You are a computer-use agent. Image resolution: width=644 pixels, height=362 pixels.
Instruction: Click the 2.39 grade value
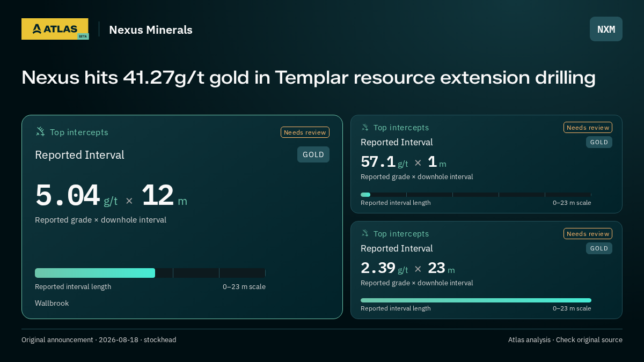click(378, 268)
